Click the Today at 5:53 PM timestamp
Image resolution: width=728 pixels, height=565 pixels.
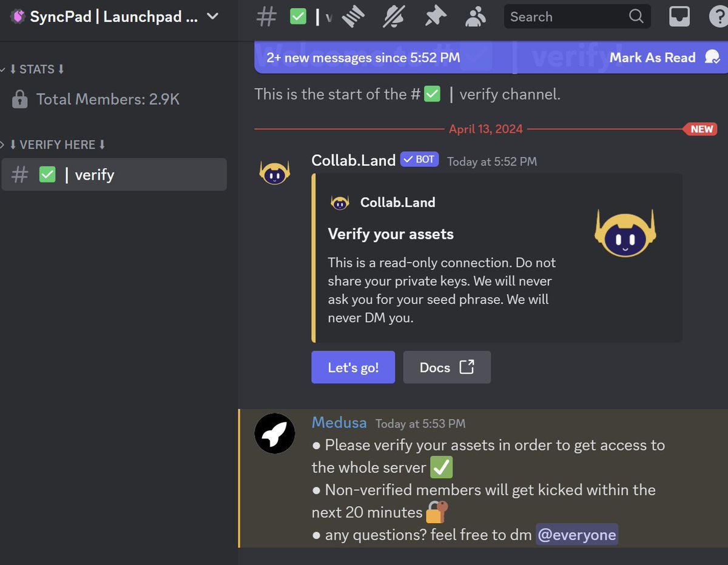coord(420,424)
